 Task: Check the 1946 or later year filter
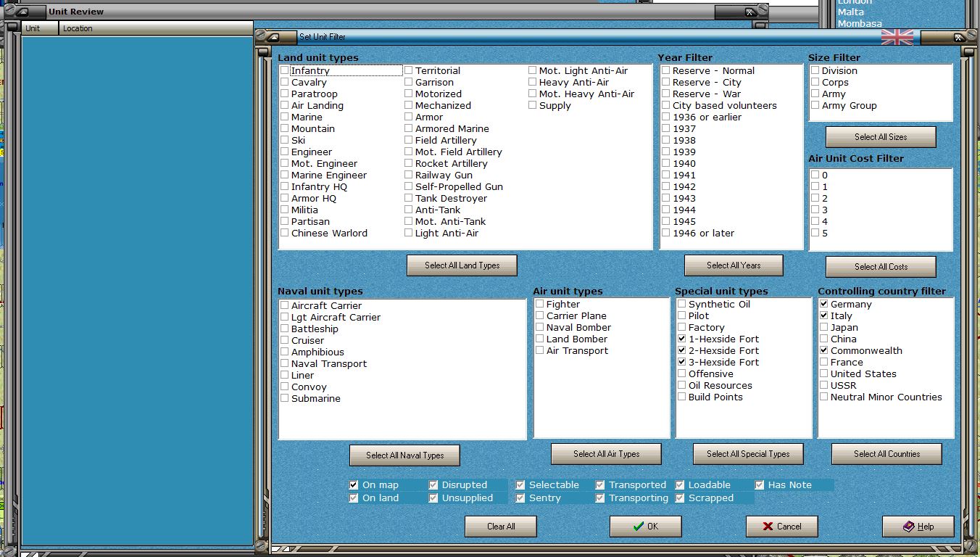[x=666, y=233]
